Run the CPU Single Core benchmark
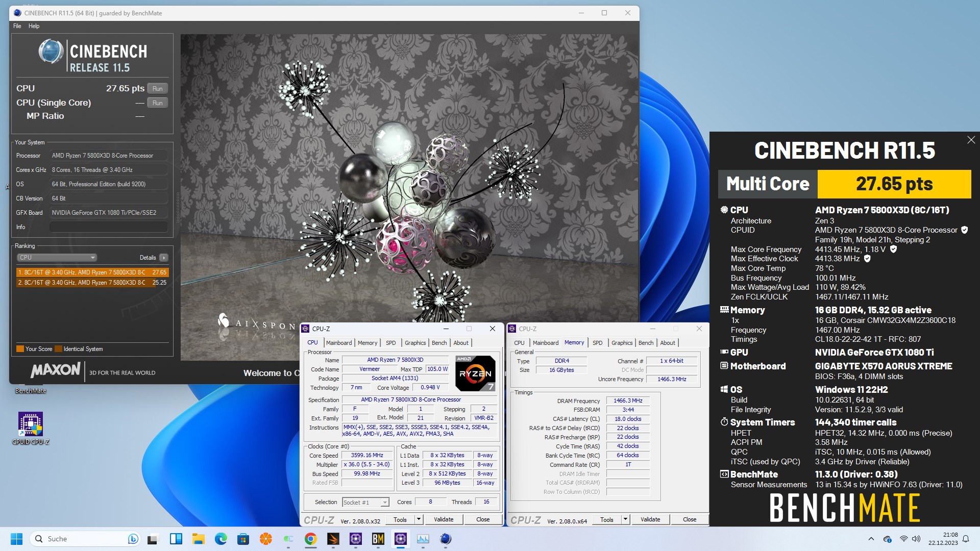This screenshot has width=980, height=551. [158, 103]
